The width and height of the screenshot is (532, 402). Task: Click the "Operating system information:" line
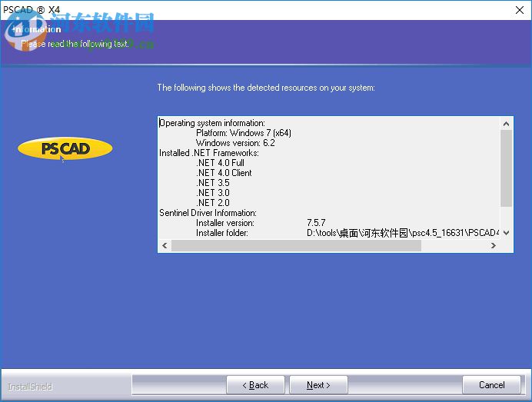(212, 123)
